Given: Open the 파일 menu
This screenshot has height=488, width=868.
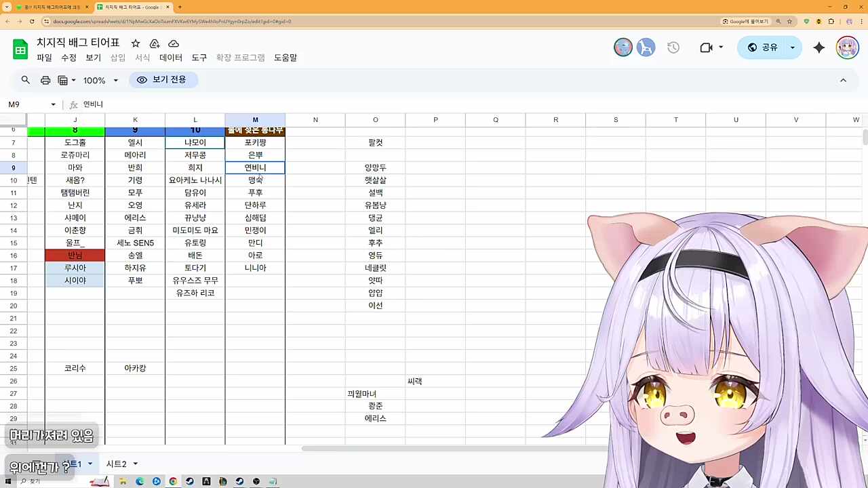Looking at the screenshot, I should coord(43,58).
